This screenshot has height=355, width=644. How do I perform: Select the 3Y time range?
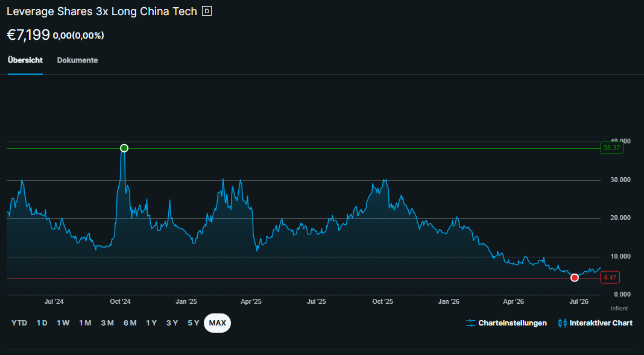172,323
